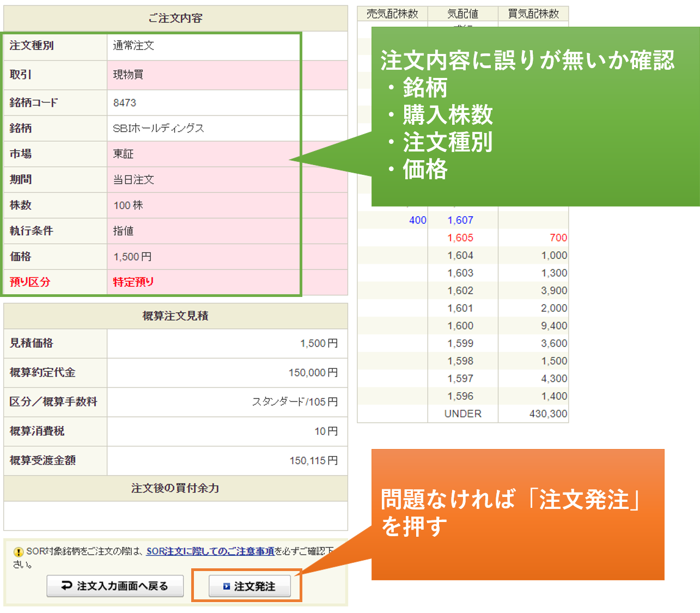Click the 気配値 column header
The image size is (700, 613).
pos(462,14)
